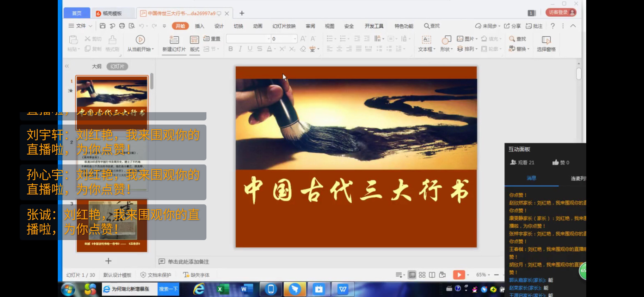Toggle subscript X₂ formatting
Screen dimensions: 644x297
[x=292, y=49]
